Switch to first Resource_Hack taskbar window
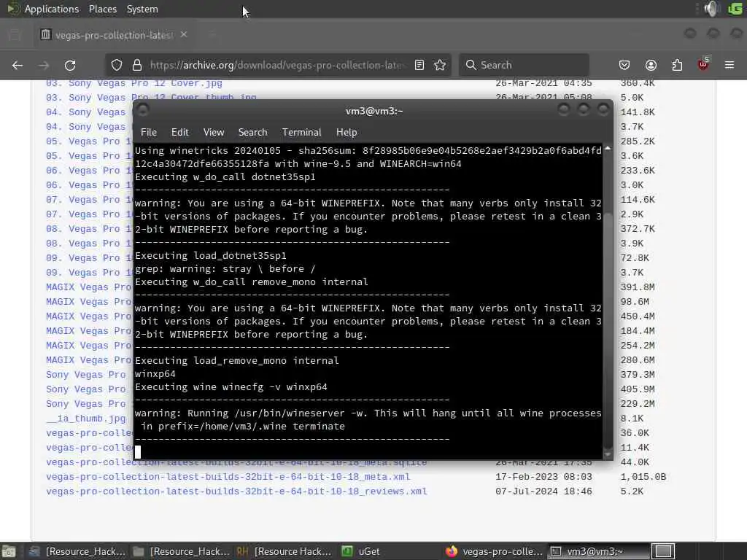747x560 pixels. click(77, 551)
